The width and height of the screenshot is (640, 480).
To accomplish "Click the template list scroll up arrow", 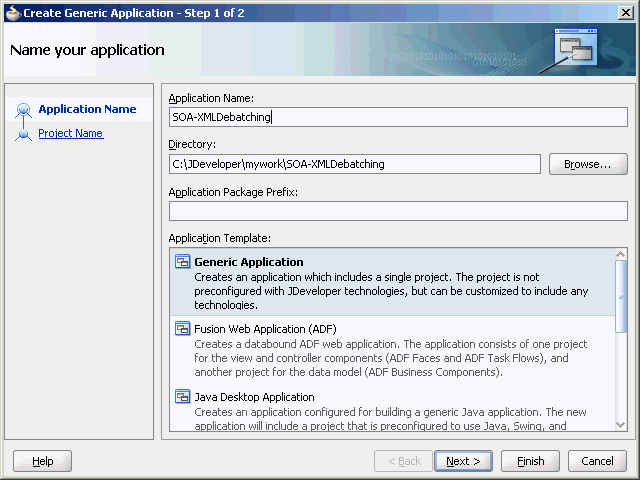I will click(620, 254).
